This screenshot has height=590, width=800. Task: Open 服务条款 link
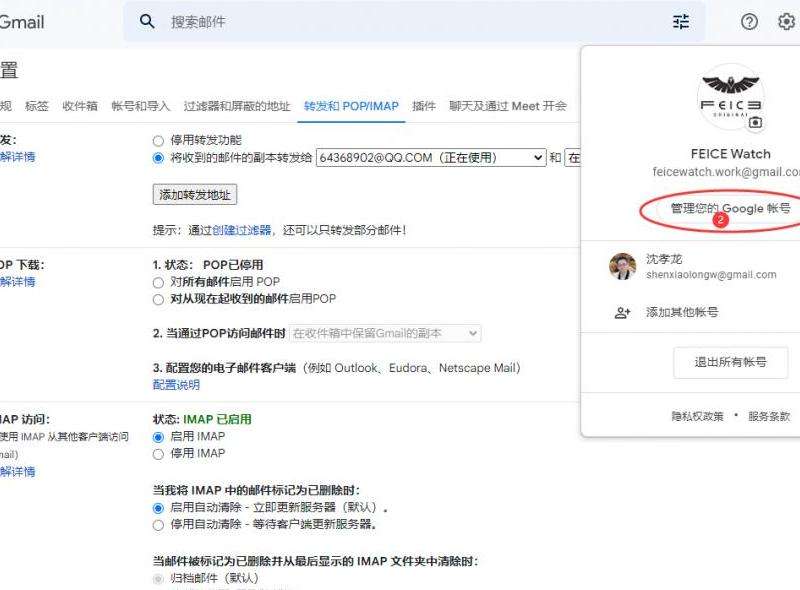[x=769, y=416]
